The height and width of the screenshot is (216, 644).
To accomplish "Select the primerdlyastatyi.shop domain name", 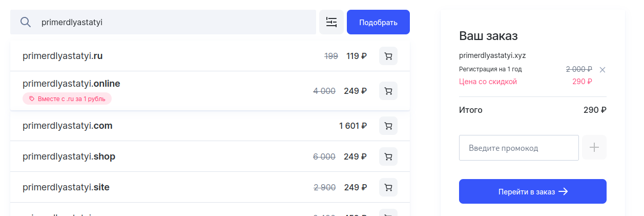I will pyautogui.click(x=69, y=156).
